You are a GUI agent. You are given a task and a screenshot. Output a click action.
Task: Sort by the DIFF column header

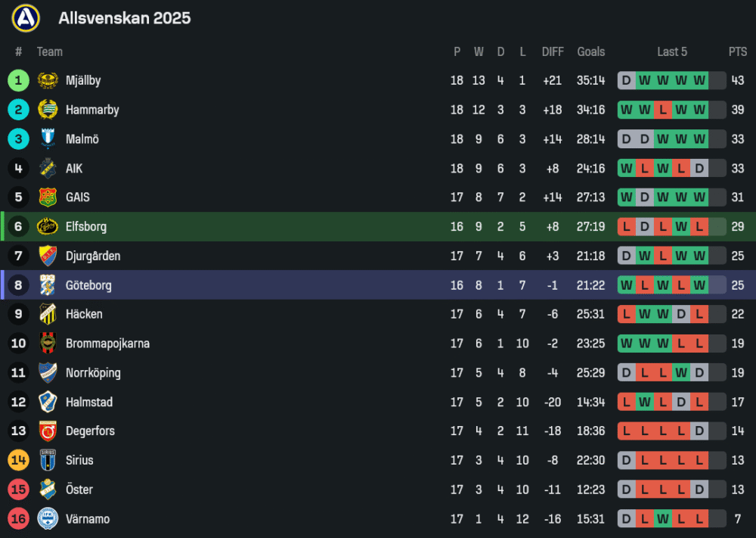553,51
